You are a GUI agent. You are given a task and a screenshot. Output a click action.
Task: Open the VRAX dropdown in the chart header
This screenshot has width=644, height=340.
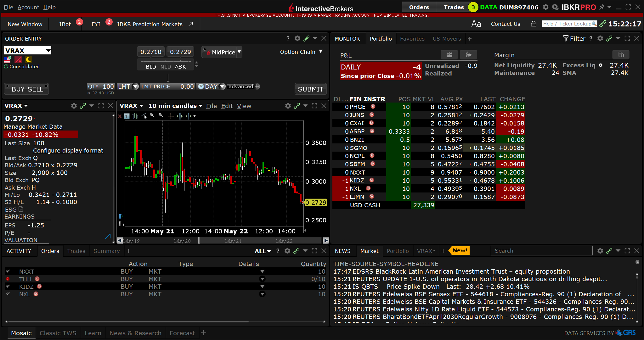click(131, 106)
